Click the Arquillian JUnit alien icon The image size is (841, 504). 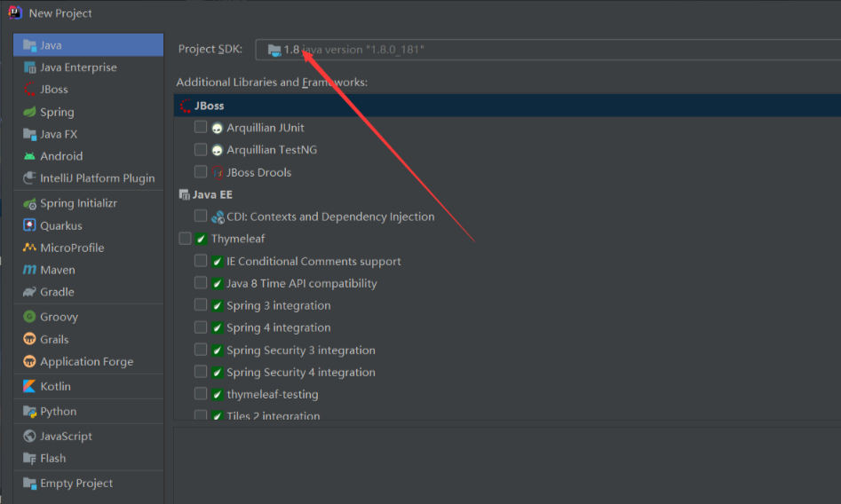coord(218,128)
